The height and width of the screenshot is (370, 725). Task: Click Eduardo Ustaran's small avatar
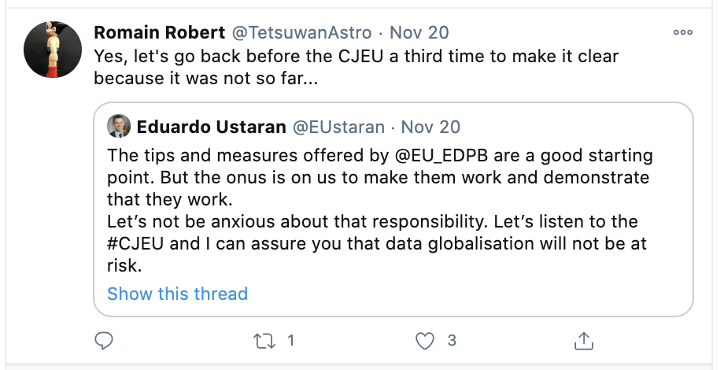pyautogui.click(x=119, y=126)
